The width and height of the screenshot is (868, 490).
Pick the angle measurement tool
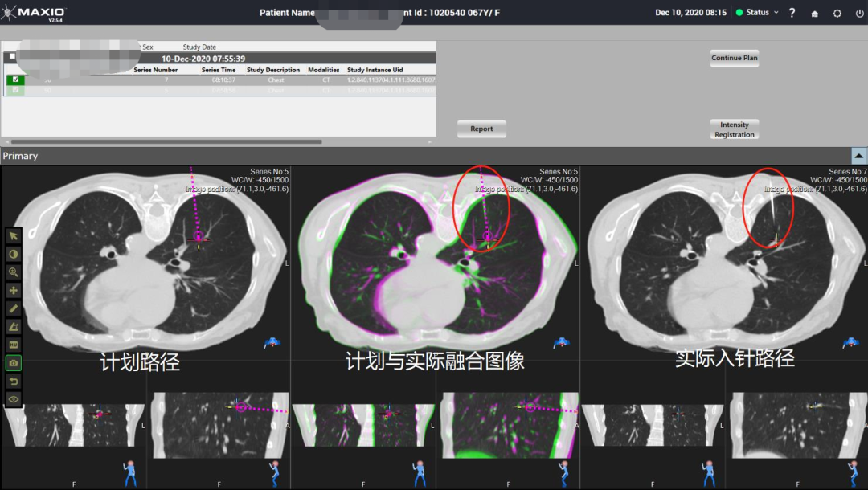click(14, 327)
